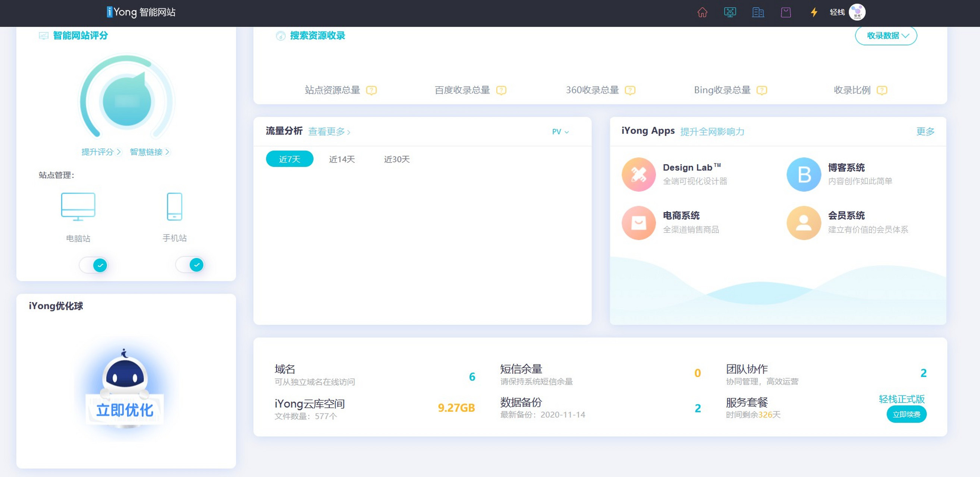Click the 搜索资源收录 header icon
Screen dimensions: 980x477
coord(281,36)
